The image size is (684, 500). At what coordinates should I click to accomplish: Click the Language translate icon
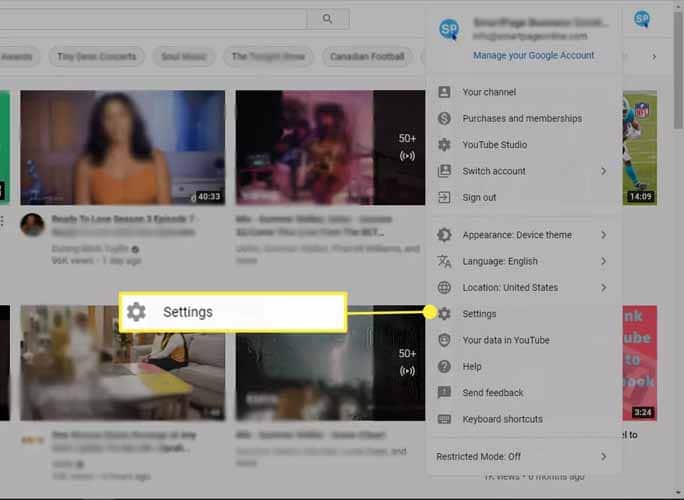(444, 261)
